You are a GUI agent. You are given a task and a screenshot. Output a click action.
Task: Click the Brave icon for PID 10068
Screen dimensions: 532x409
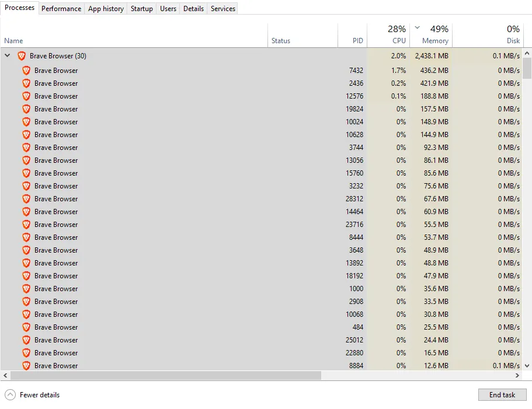point(26,314)
